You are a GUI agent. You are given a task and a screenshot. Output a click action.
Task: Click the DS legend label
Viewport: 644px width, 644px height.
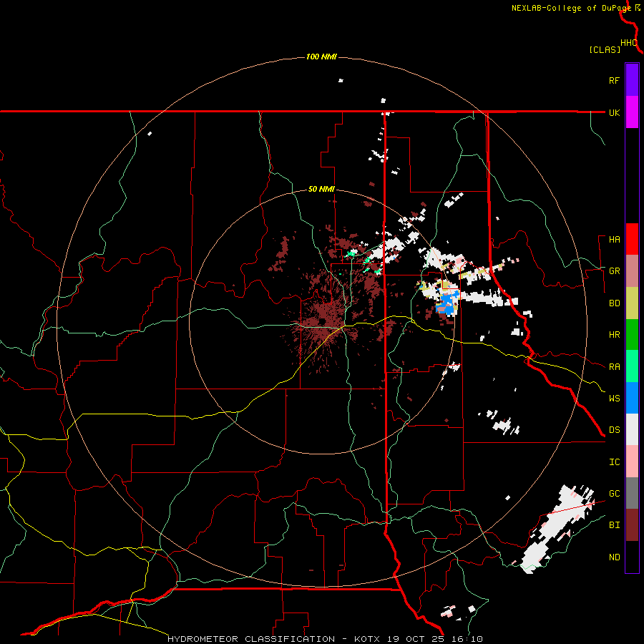(x=614, y=430)
